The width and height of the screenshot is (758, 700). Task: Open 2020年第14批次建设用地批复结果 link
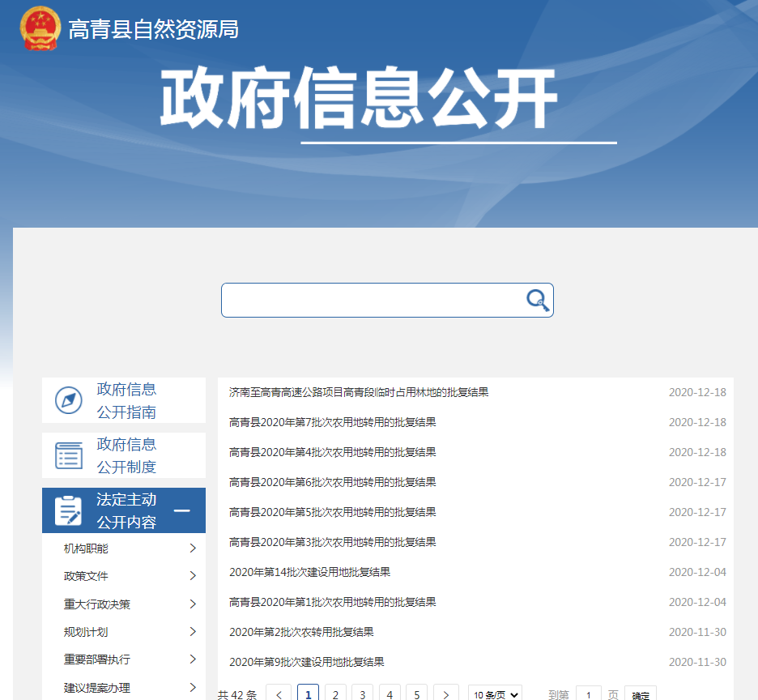[309, 572]
